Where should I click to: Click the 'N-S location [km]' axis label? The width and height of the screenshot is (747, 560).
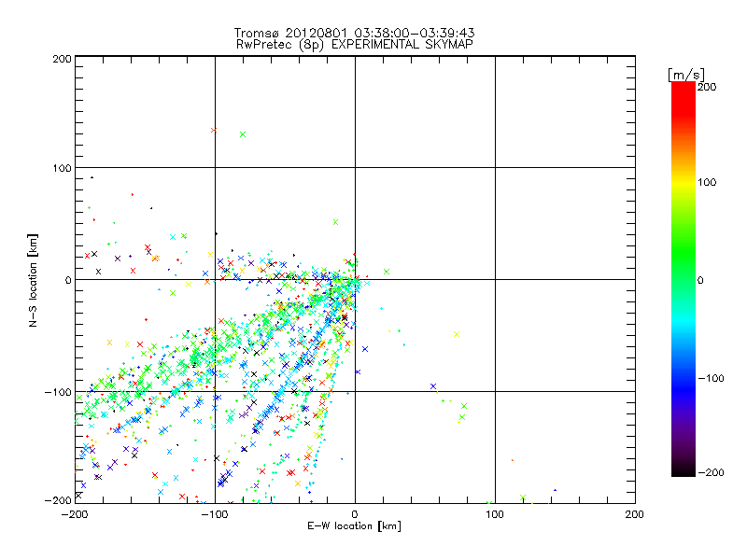[x=33, y=280]
